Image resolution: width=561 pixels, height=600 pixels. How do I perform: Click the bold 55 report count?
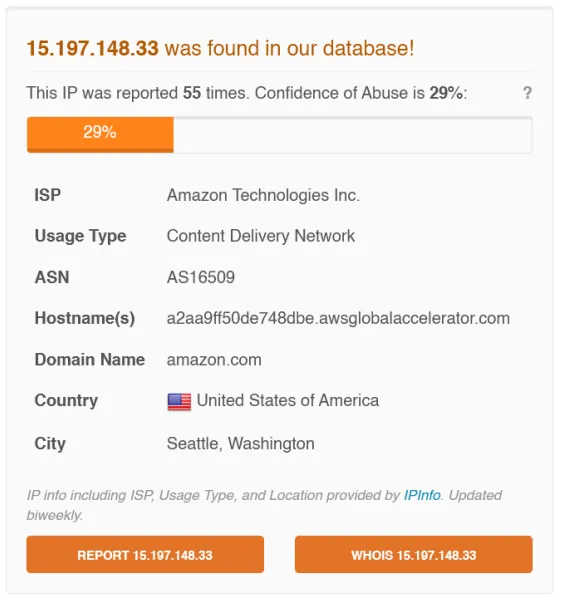(192, 93)
